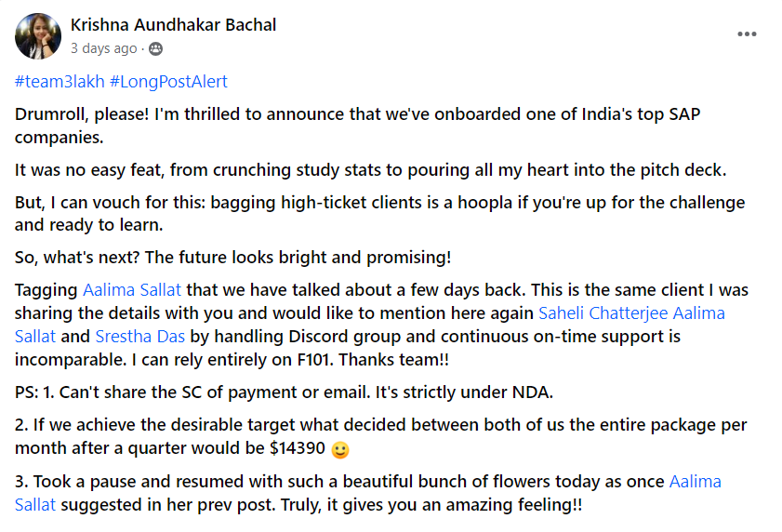Open Aalima Sallat mention following Saheli Chatterjee
This screenshot has height=532, width=782.
698,313
